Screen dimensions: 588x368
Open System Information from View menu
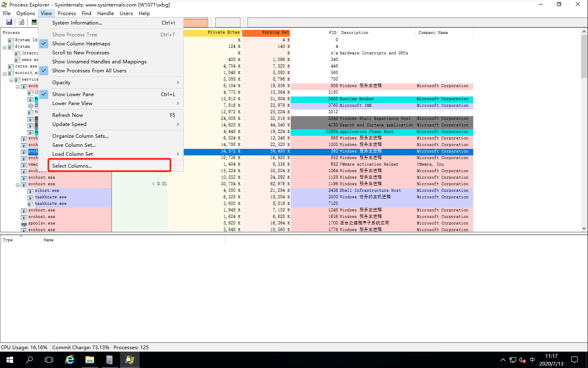[111, 23]
